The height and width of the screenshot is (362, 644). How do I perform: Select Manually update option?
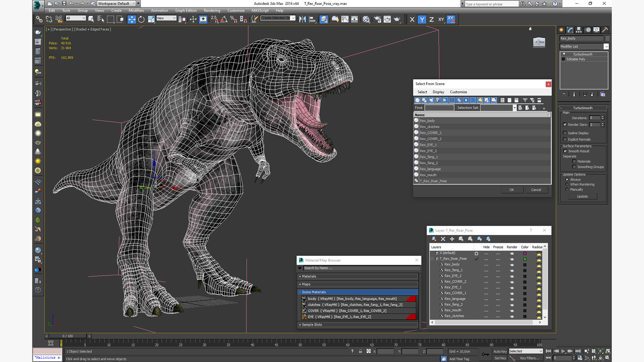(567, 189)
